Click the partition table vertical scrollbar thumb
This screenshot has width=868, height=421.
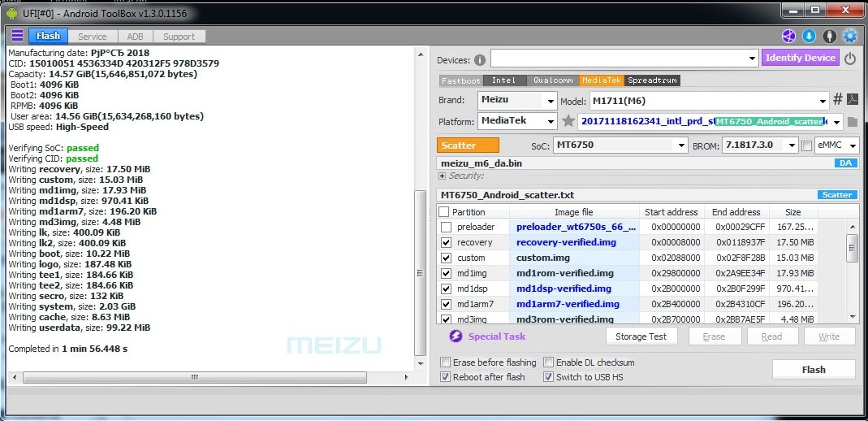(x=853, y=248)
